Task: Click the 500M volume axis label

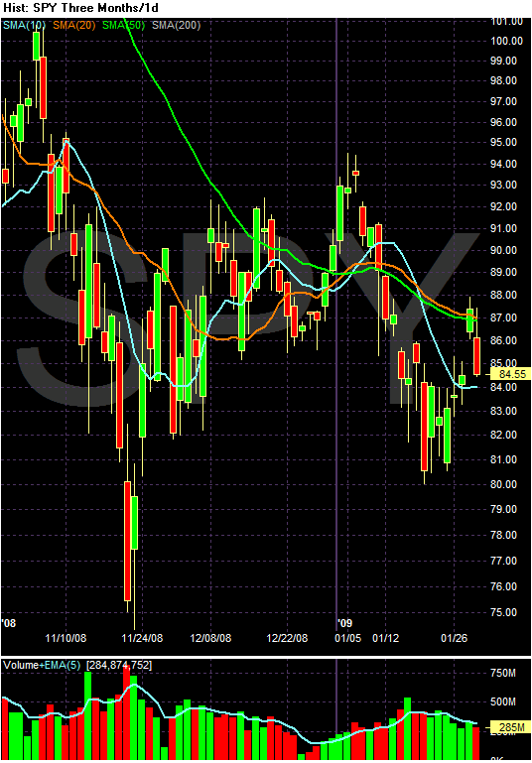Action: (503, 701)
